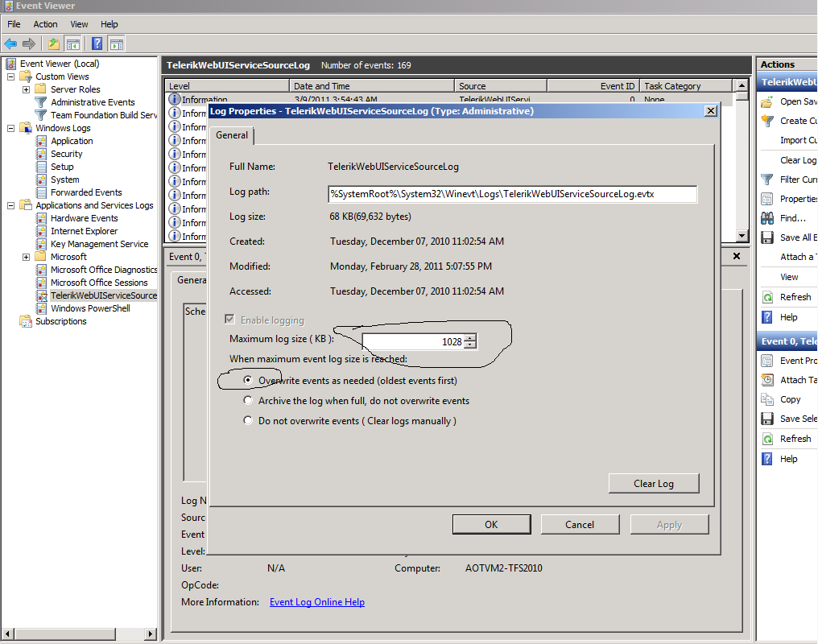Go forward using the toolbar forward arrow
The image size is (818, 644).
(29, 43)
